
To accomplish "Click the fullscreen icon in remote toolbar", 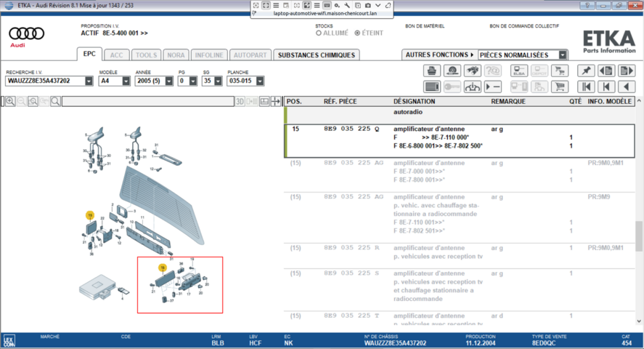I will (266, 5).
